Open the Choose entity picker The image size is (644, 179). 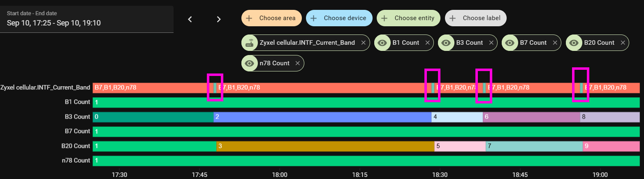(408, 18)
